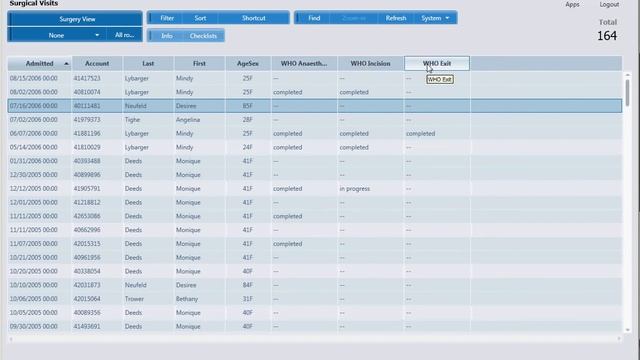The height and width of the screenshot is (360, 640).
Task: Click the 31F AgeSex cell
Action: [248, 299]
